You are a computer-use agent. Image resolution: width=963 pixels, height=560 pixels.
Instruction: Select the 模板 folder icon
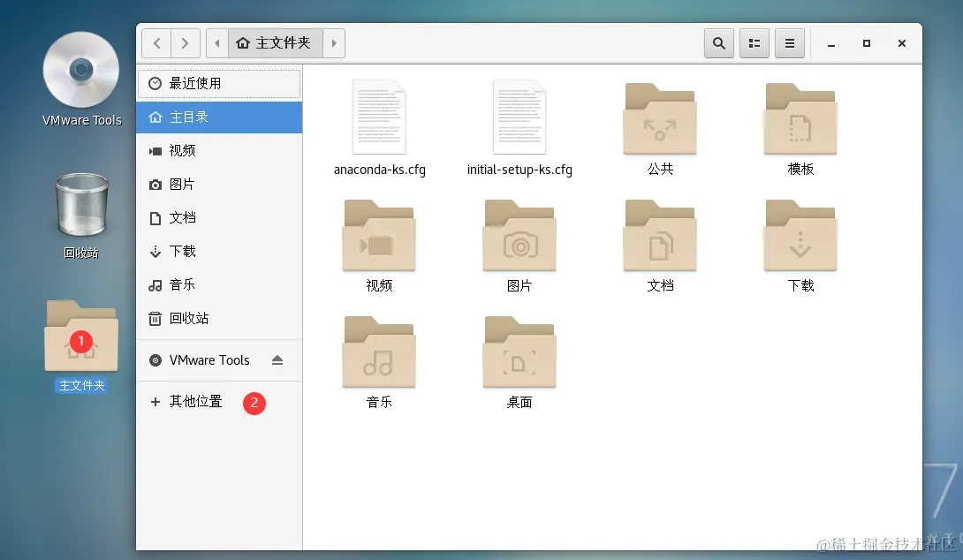tap(800, 118)
